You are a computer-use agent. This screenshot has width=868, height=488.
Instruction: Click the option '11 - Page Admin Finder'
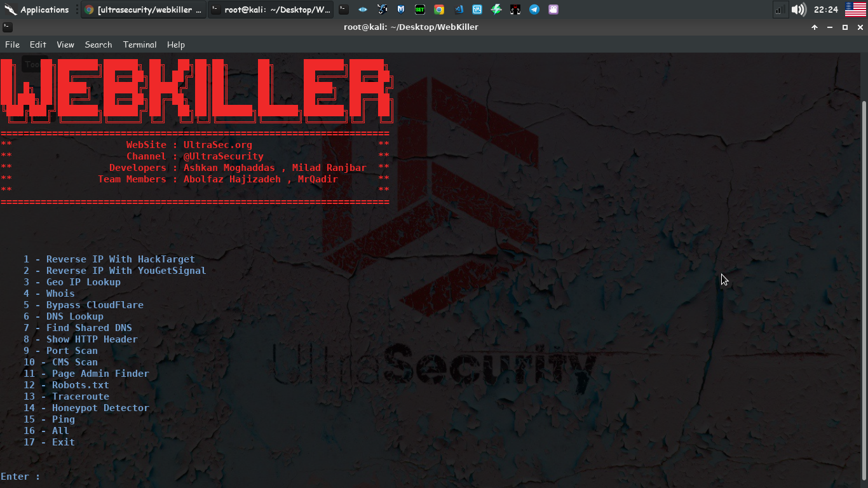coord(86,374)
